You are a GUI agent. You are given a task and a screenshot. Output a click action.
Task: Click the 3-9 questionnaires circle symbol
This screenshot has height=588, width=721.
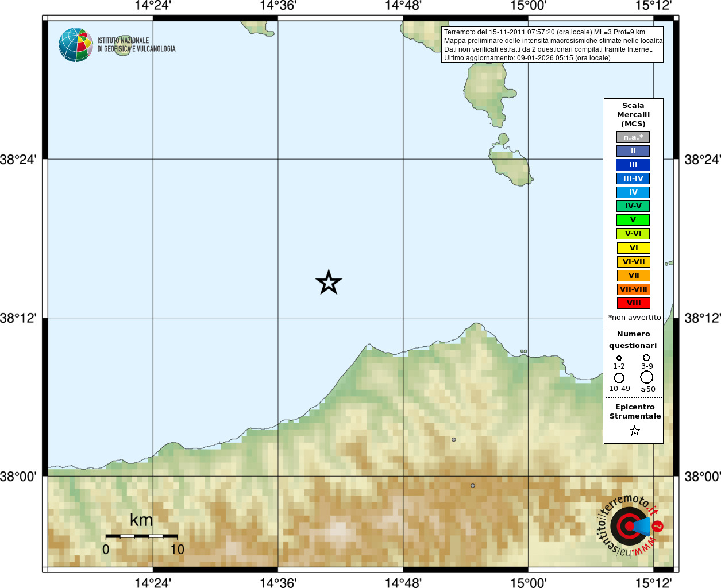point(646,357)
